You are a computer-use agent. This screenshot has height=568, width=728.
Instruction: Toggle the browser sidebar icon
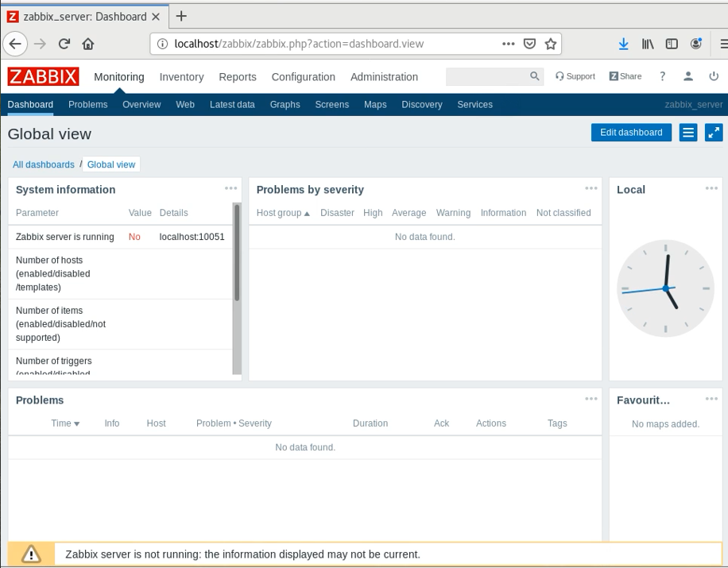pyautogui.click(x=672, y=44)
